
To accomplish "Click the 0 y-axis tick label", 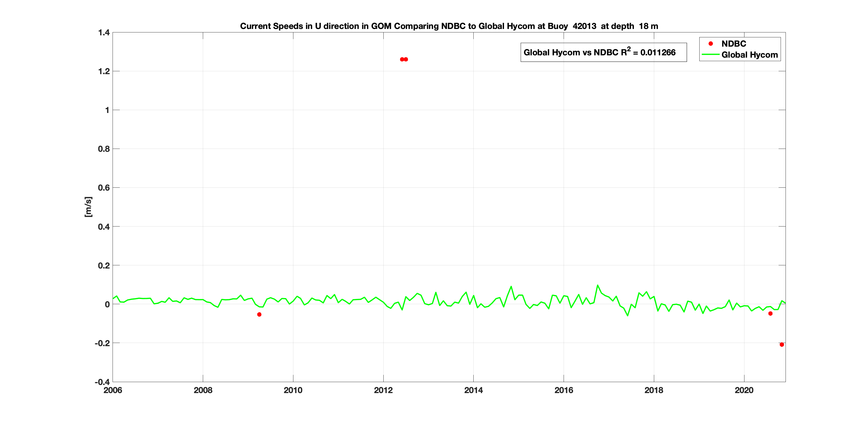I will point(107,304).
